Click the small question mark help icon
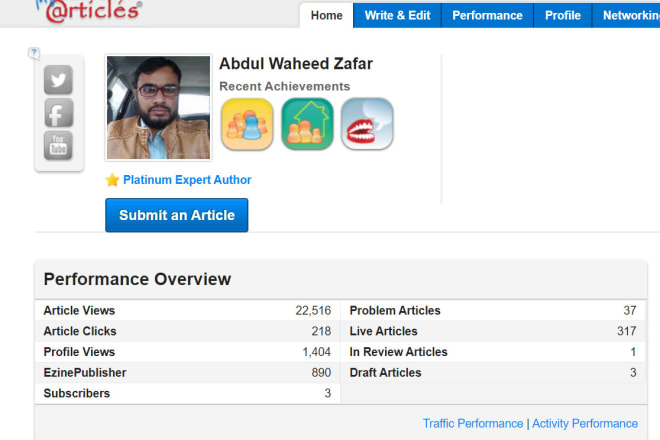The width and height of the screenshot is (660, 440). tap(34, 53)
